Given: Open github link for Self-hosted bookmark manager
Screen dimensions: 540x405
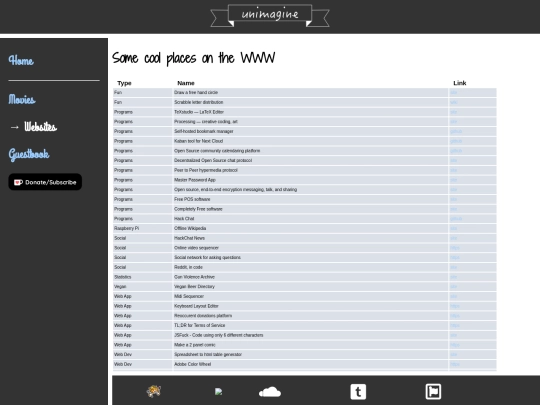Looking at the screenshot, I should click(456, 131).
